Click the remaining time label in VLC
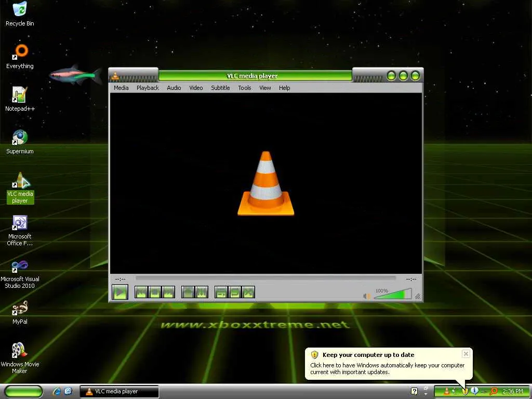The width and height of the screenshot is (532, 399). coord(411,279)
